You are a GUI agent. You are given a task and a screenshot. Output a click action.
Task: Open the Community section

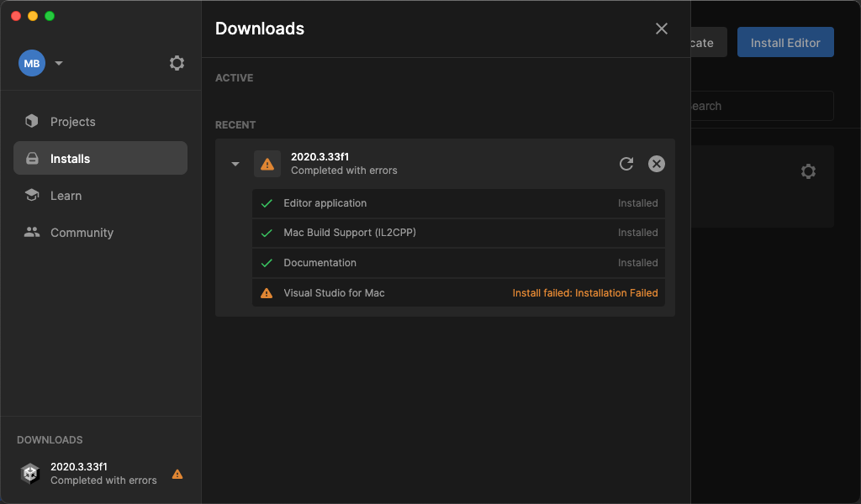pos(82,233)
